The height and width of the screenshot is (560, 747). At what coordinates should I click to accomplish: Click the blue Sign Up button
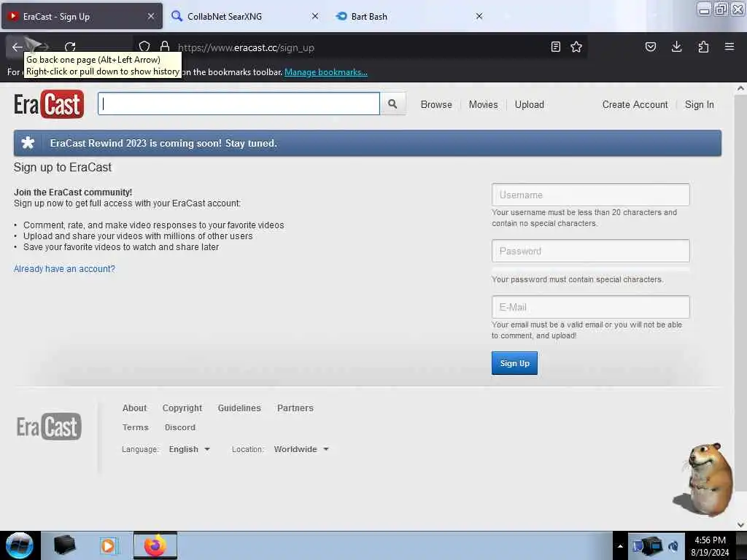coord(514,363)
